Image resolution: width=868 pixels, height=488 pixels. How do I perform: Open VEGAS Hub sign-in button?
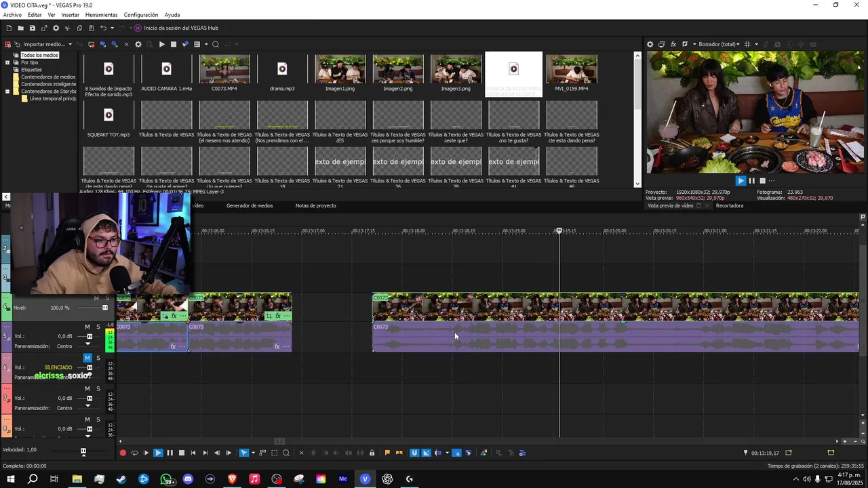coord(176,28)
